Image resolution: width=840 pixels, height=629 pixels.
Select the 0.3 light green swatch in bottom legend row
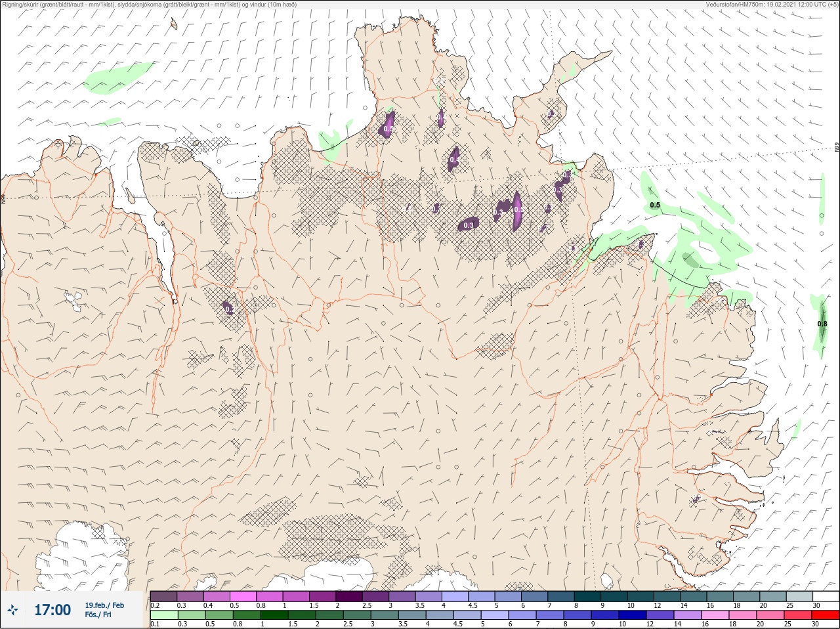tap(190, 615)
